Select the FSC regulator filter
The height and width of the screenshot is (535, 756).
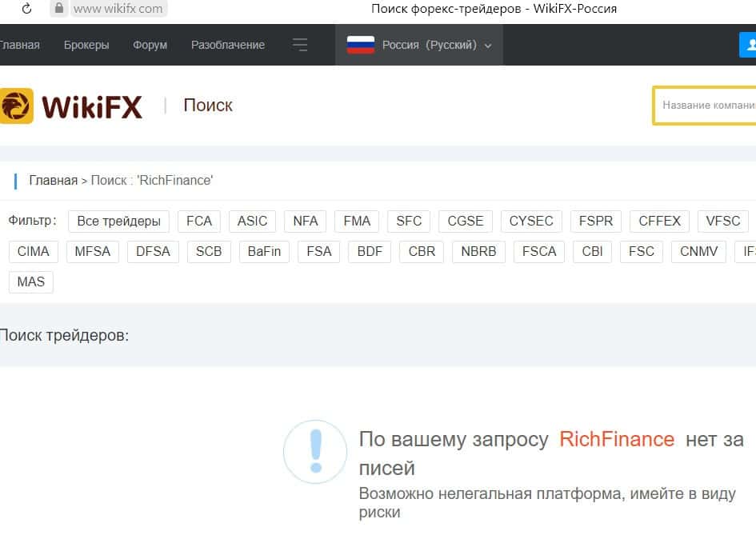point(642,252)
